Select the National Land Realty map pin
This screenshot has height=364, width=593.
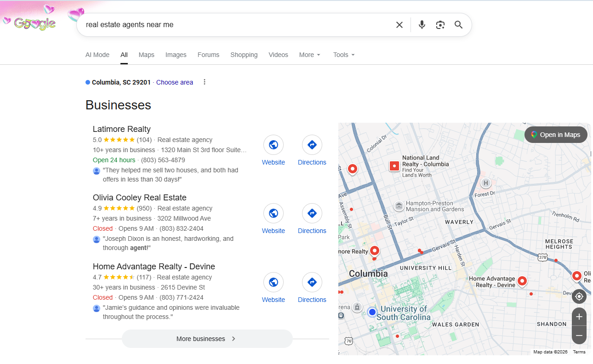(x=394, y=166)
